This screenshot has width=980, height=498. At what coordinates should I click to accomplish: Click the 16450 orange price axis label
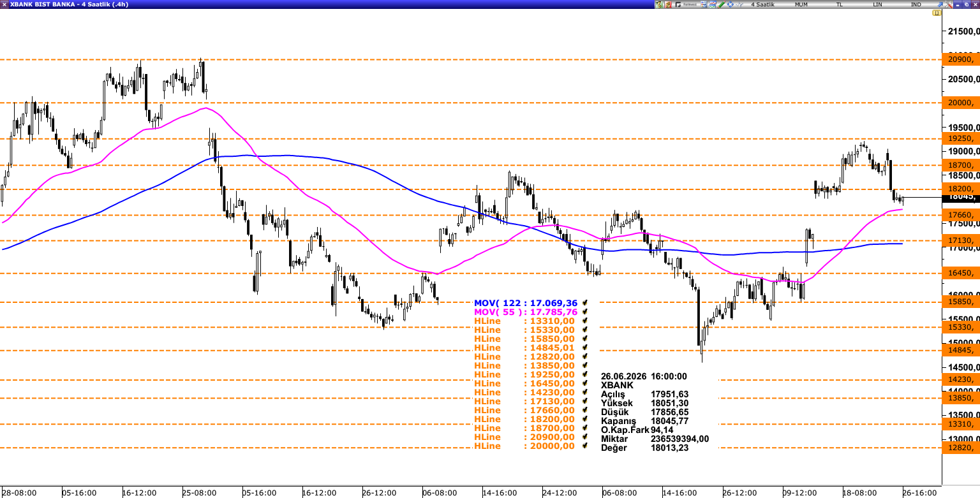click(961, 273)
